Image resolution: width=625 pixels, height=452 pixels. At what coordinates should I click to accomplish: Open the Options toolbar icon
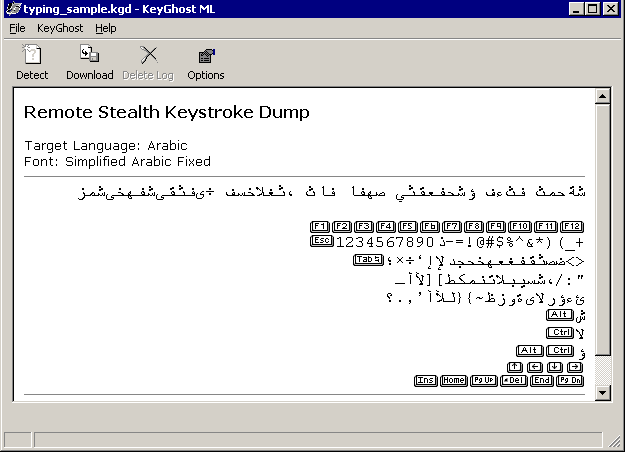pos(206,56)
